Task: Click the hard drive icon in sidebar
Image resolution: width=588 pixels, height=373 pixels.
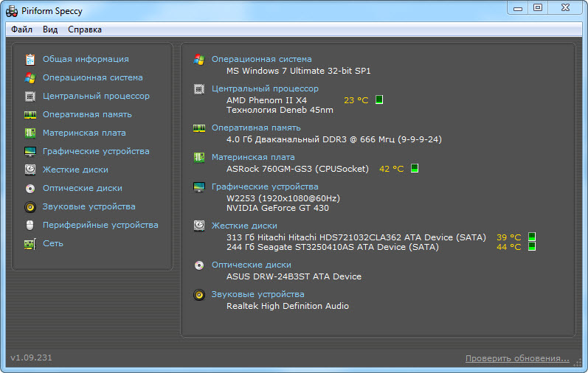Action: 30,170
